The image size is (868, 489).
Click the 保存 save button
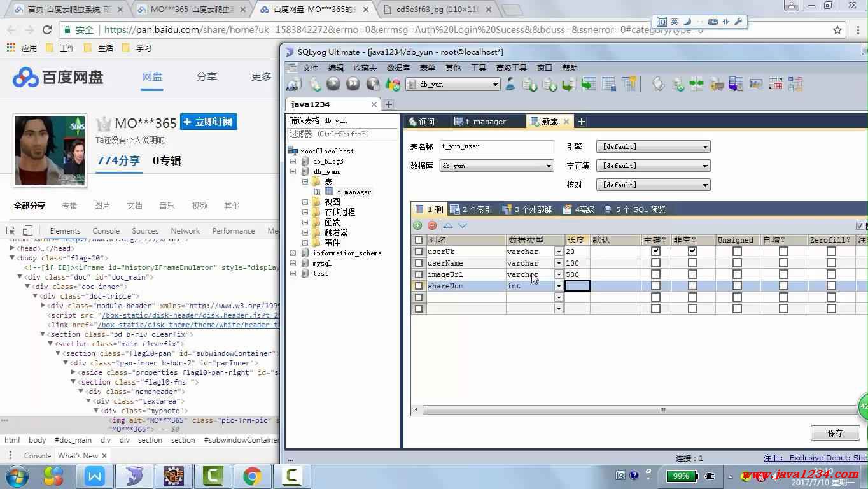tap(835, 433)
